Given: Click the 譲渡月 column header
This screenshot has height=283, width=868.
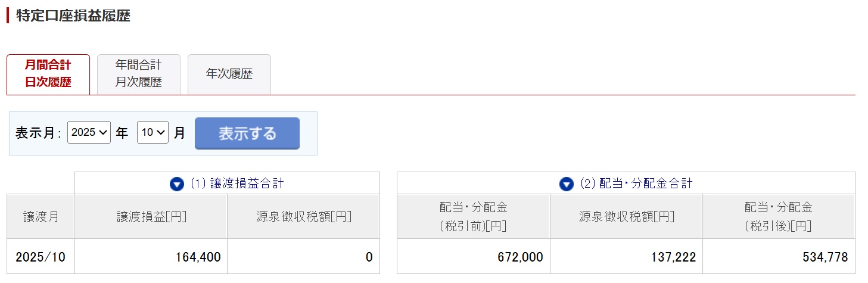Looking at the screenshot, I should (x=41, y=217).
